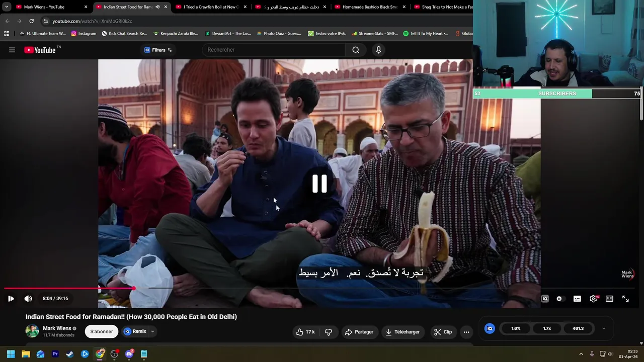The height and width of the screenshot is (362, 644).
Task: Click the Remix button
Action: point(135,331)
